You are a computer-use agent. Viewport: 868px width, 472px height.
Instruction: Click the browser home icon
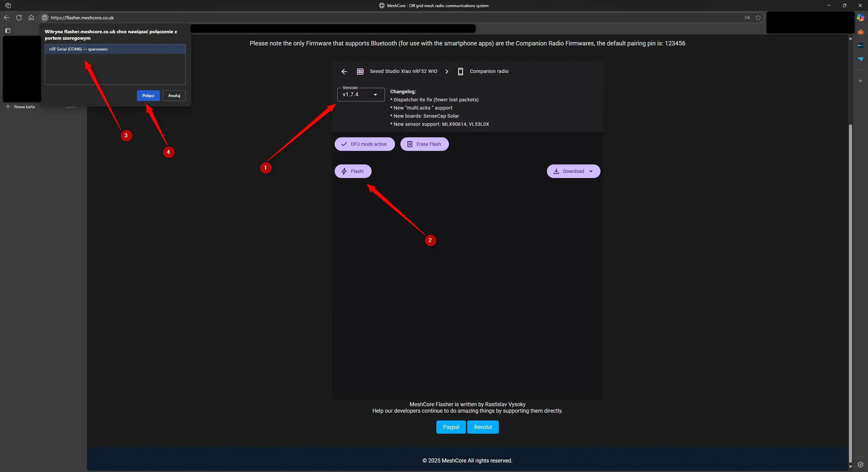click(31, 18)
